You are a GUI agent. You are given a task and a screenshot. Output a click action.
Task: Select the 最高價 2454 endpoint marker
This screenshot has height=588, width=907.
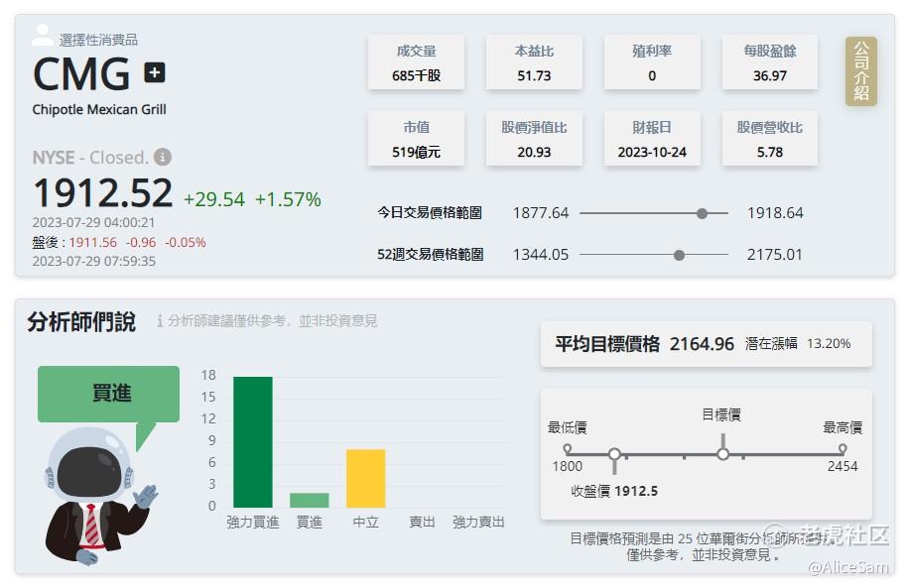point(842,449)
